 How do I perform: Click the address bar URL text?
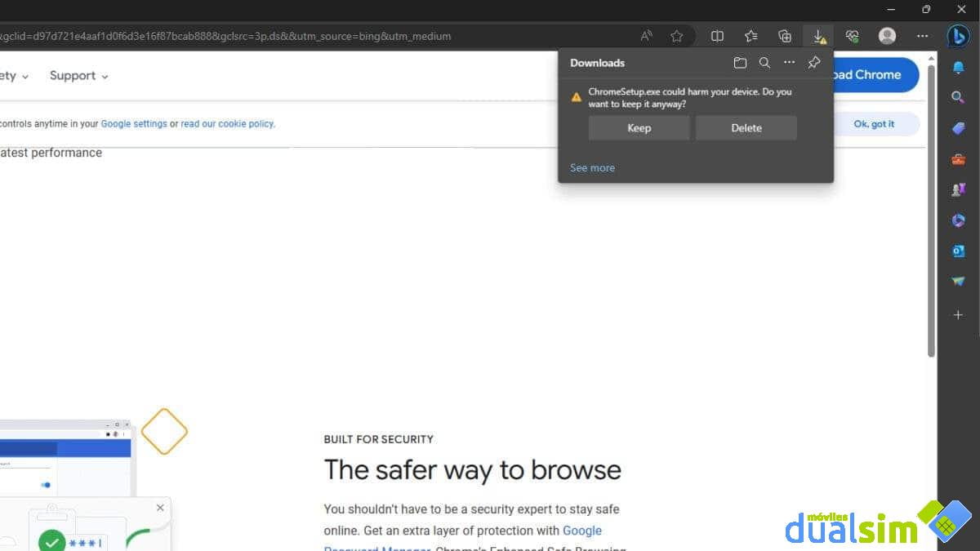tap(225, 36)
